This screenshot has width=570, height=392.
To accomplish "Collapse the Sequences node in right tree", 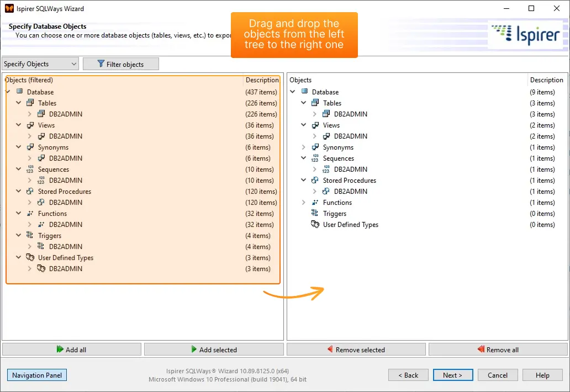I will (x=304, y=158).
